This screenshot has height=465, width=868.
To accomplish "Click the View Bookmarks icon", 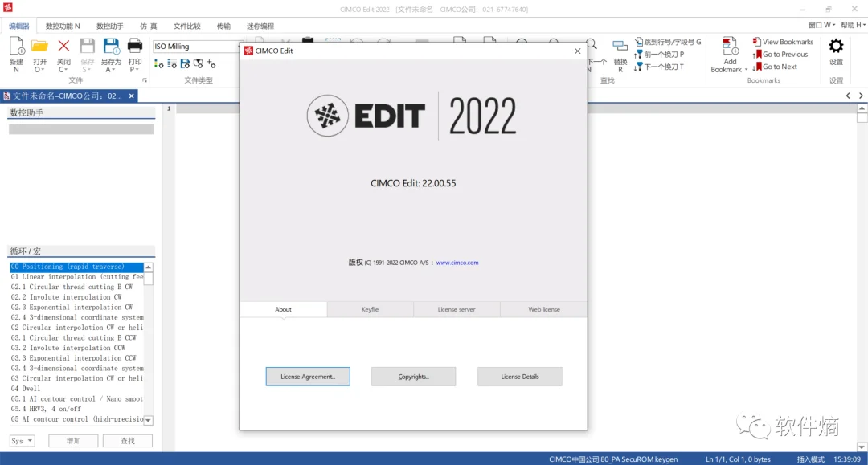I will click(782, 41).
